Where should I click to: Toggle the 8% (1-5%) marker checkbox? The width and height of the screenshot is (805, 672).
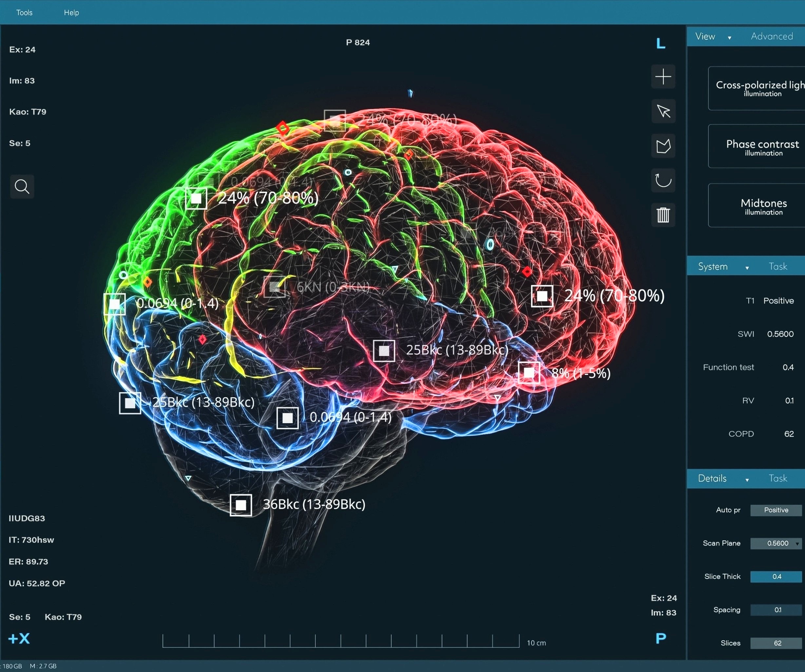[x=529, y=372]
